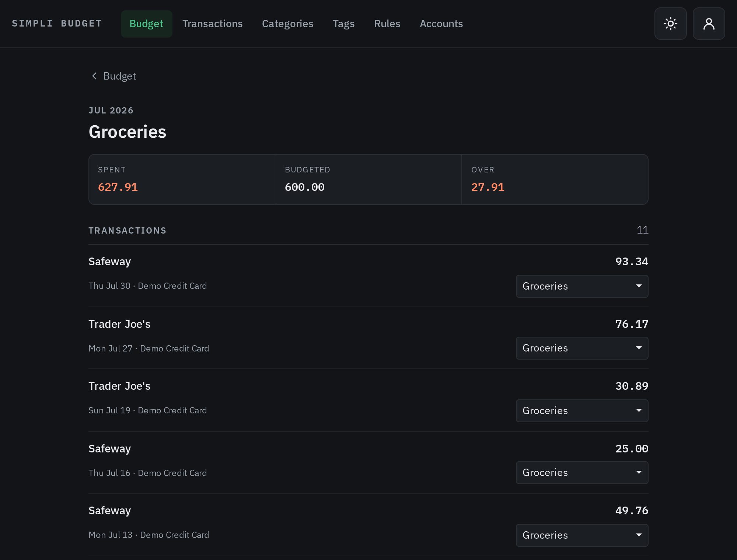Open the Accounts tab

[441, 24]
